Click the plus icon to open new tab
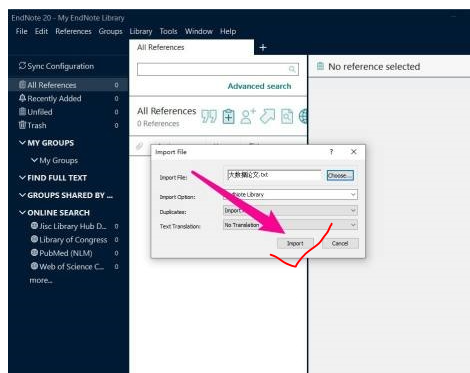Viewport: 470px width, 373px height. coord(263,48)
